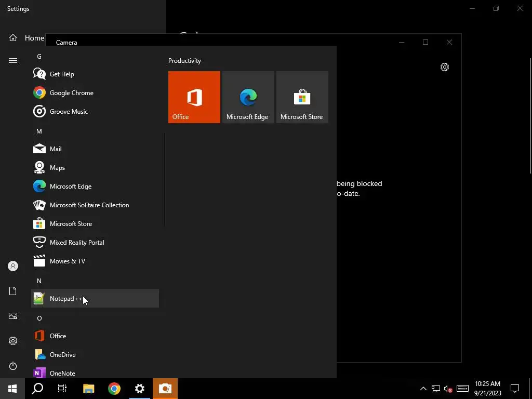This screenshot has height=399, width=532.
Task: Open the Mail app entry
Action: 95,149
